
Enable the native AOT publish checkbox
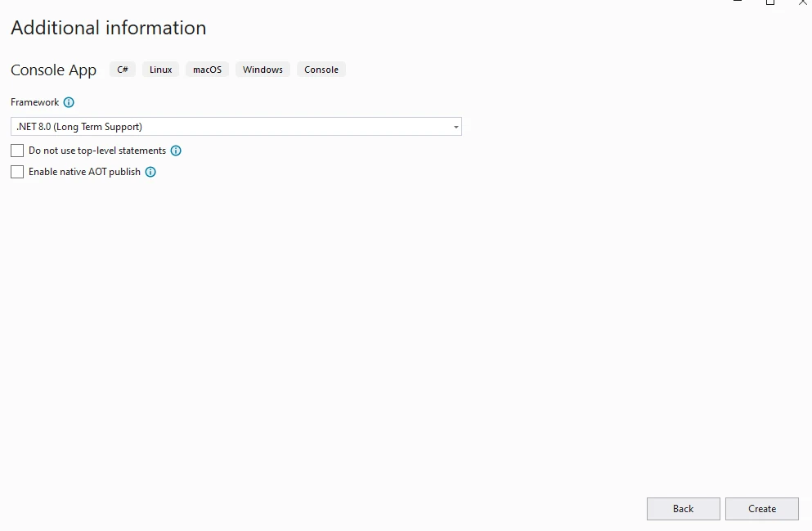pyautogui.click(x=17, y=172)
